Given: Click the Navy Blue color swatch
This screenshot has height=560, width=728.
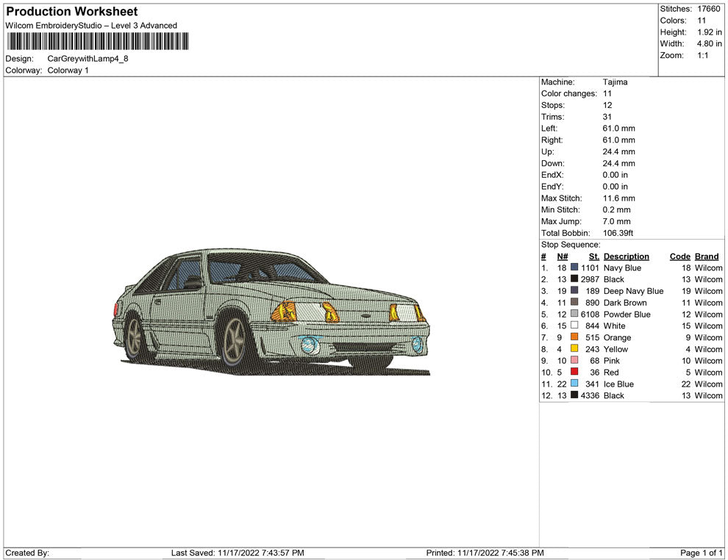Looking at the screenshot, I should [x=574, y=268].
